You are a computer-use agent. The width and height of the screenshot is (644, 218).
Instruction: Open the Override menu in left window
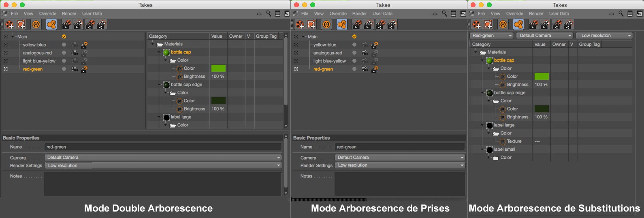pos(48,14)
